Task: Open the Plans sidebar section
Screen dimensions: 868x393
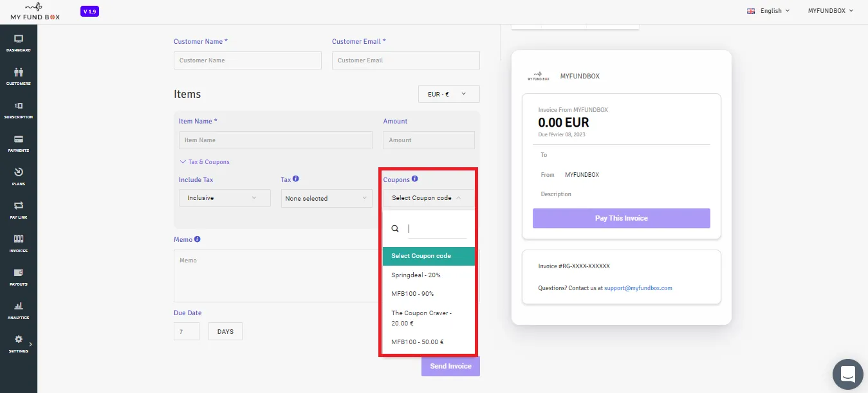Action: click(19, 176)
